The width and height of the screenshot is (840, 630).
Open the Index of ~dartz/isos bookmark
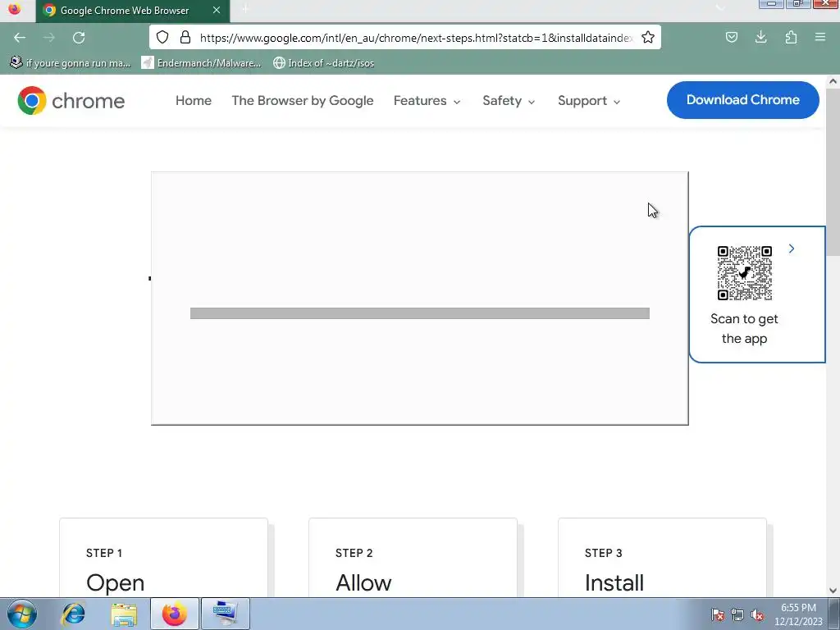tap(323, 62)
